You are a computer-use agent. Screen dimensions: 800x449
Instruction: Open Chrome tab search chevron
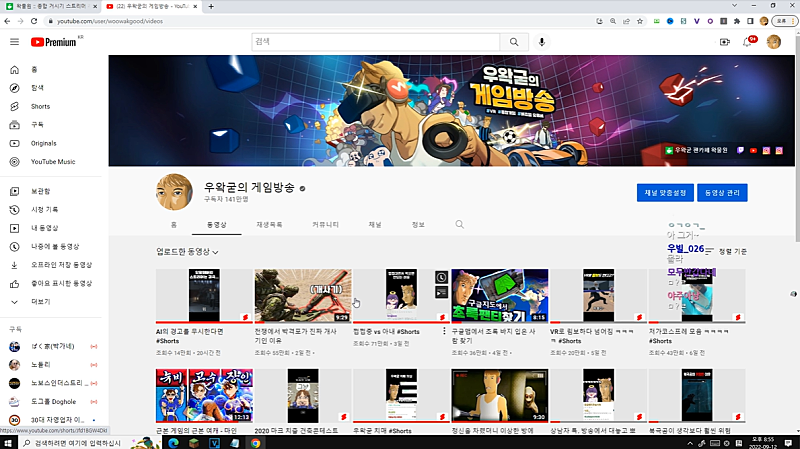(734, 6)
